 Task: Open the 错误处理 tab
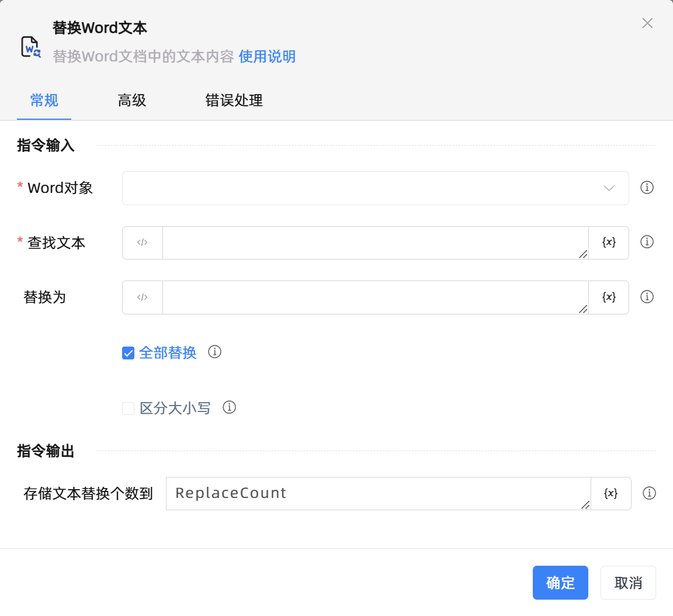[x=234, y=101]
